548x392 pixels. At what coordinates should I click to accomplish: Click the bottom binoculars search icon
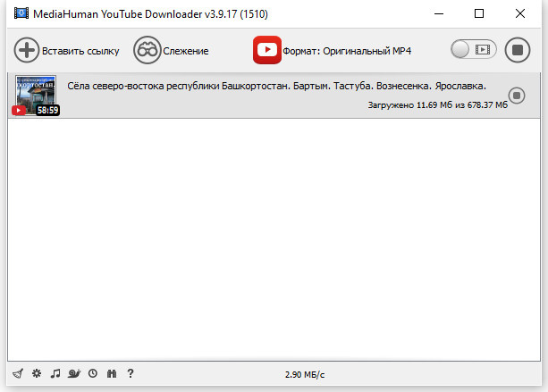(112, 373)
